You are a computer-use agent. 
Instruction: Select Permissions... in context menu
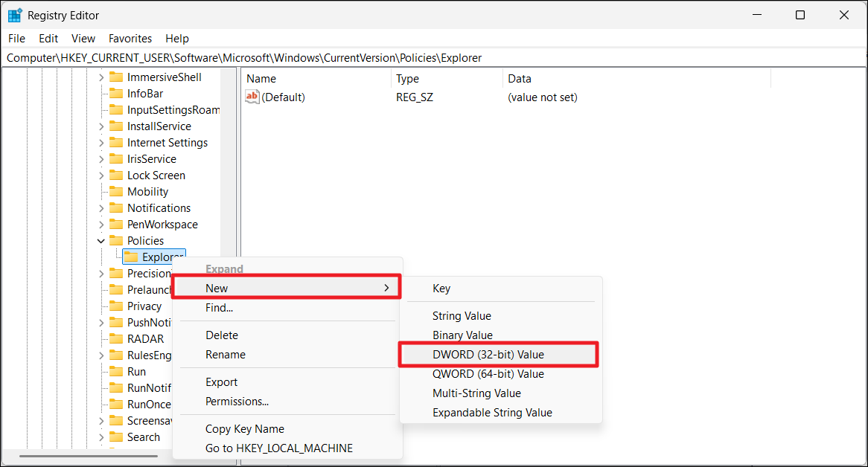(237, 402)
